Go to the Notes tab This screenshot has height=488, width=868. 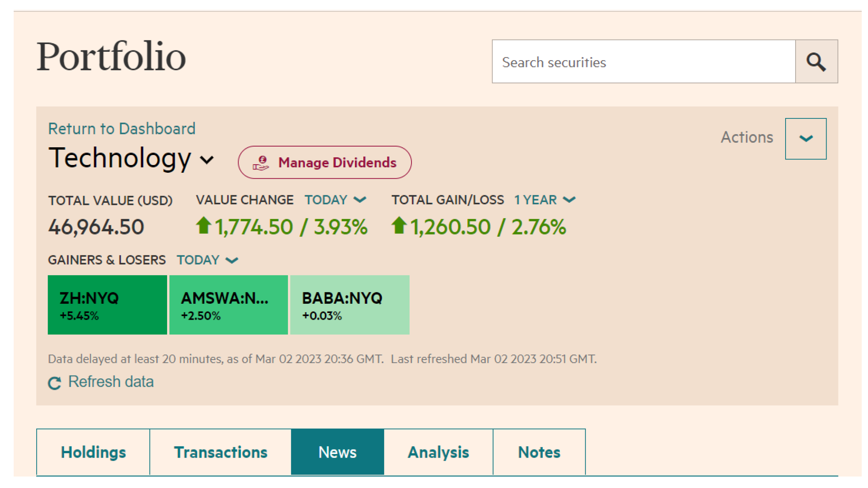pyautogui.click(x=539, y=452)
